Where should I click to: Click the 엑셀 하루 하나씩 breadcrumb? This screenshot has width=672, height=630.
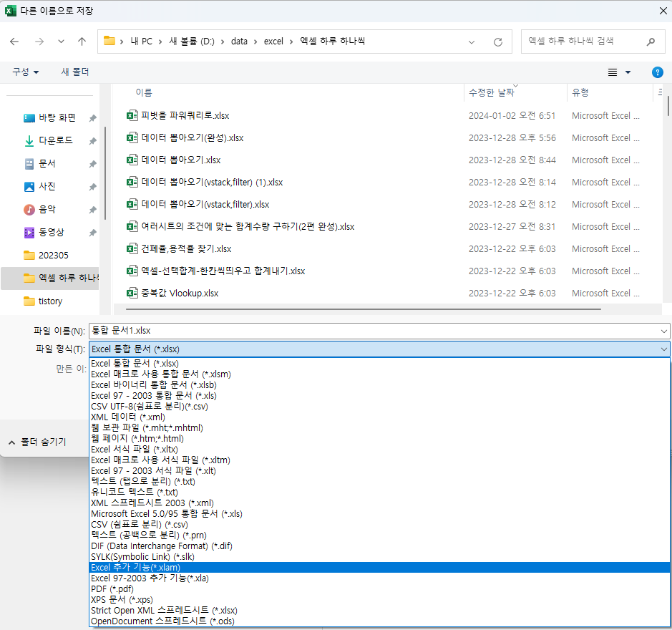332,42
